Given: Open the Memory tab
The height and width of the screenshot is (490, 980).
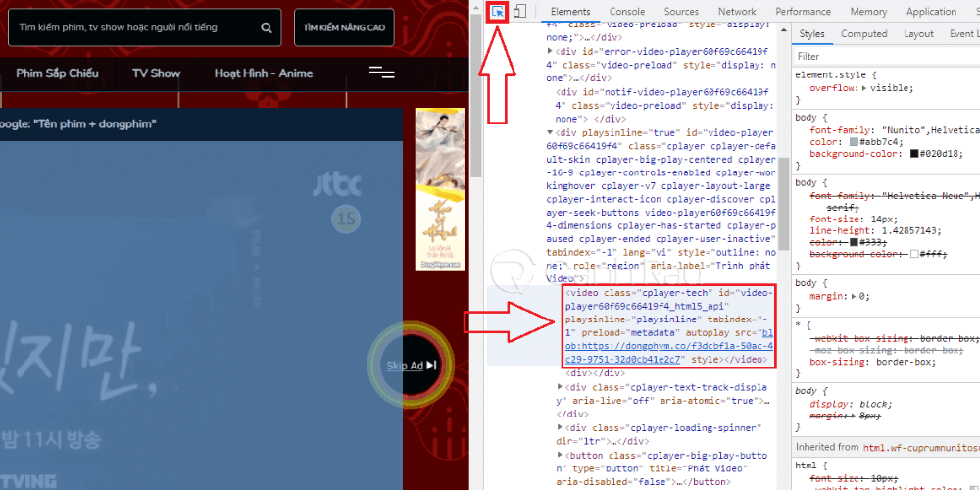Looking at the screenshot, I should (x=868, y=11).
